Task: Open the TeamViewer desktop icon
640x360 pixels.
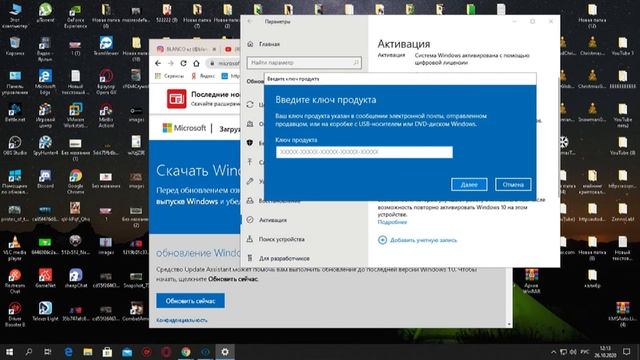Action: click(x=106, y=46)
